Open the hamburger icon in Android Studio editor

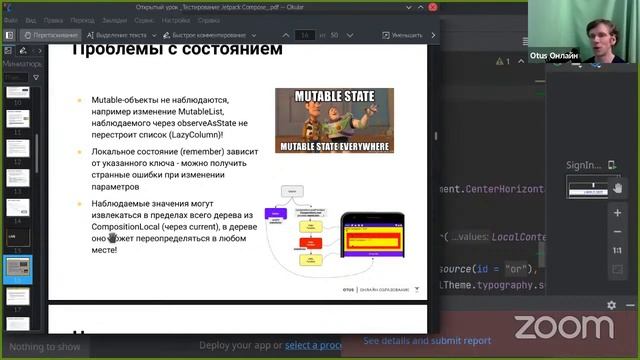click(x=525, y=41)
